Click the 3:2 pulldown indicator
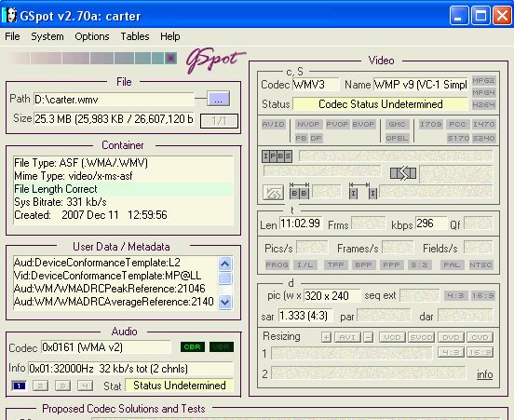The width and height of the screenshot is (514, 420). coord(419,264)
